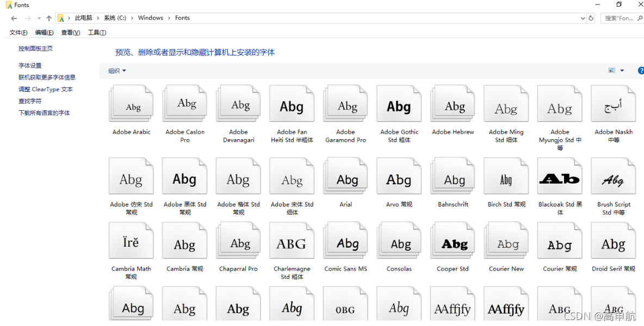Select the Adobe 黑体 Std font icon
The image size is (644, 326).
[x=185, y=176]
